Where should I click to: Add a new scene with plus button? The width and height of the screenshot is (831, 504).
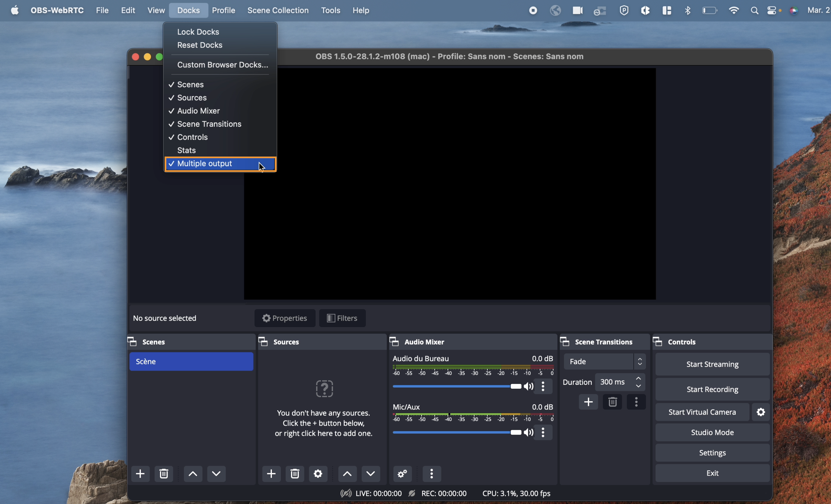coord(140,474)
